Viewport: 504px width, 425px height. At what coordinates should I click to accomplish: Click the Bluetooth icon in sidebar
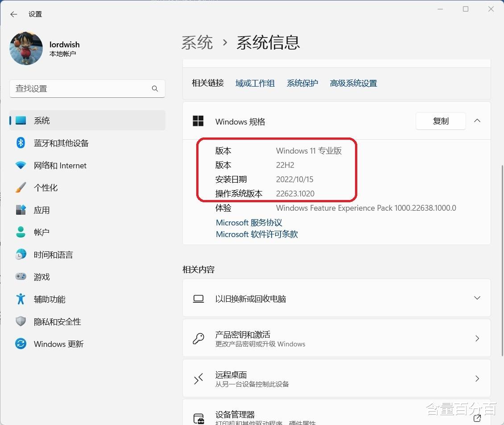[x=21, y=142]
